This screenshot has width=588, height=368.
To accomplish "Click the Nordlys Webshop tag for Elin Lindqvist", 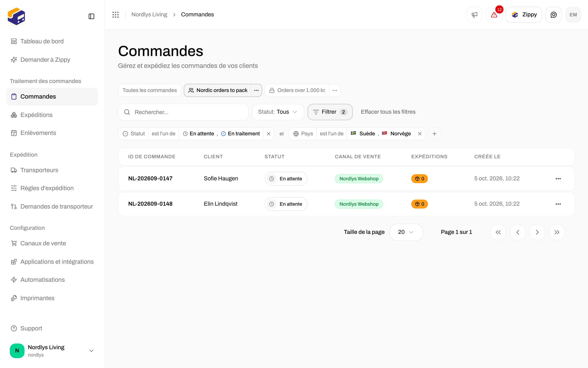I will pos(359,204).
